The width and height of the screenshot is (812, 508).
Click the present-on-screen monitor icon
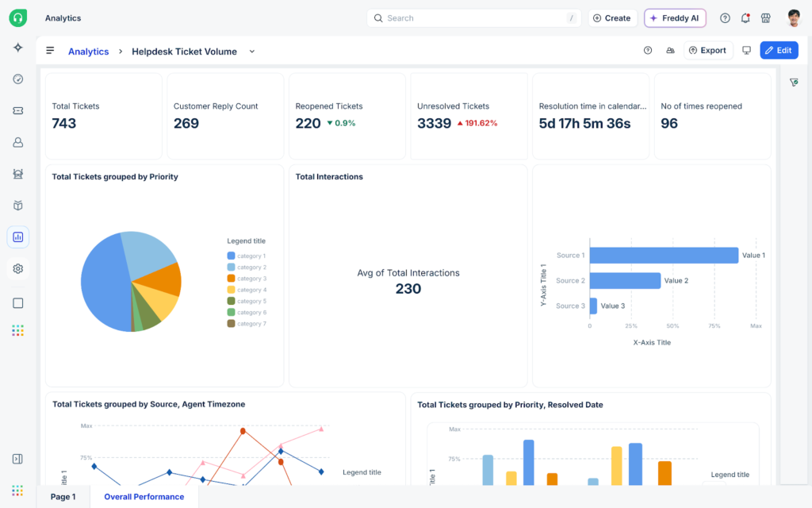tap(746, 49)
